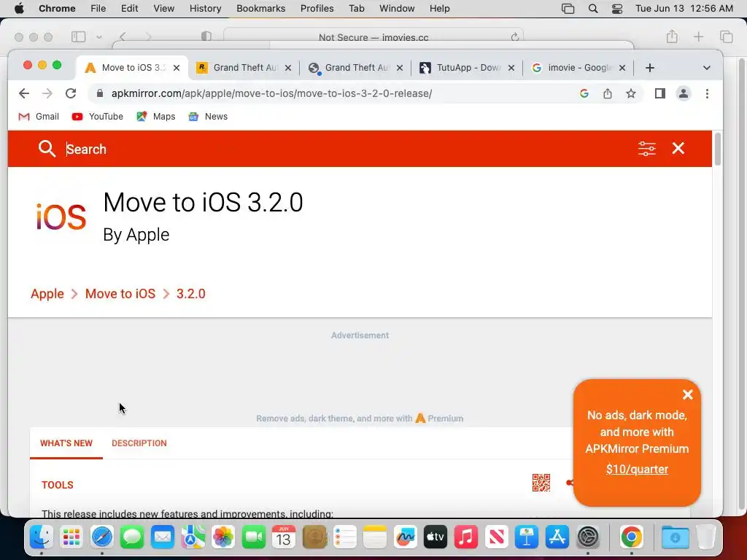The image size is (747, 560).
Task: Toggle Chrome side panel
Action: pyautogui.click(x=659, y=93)
